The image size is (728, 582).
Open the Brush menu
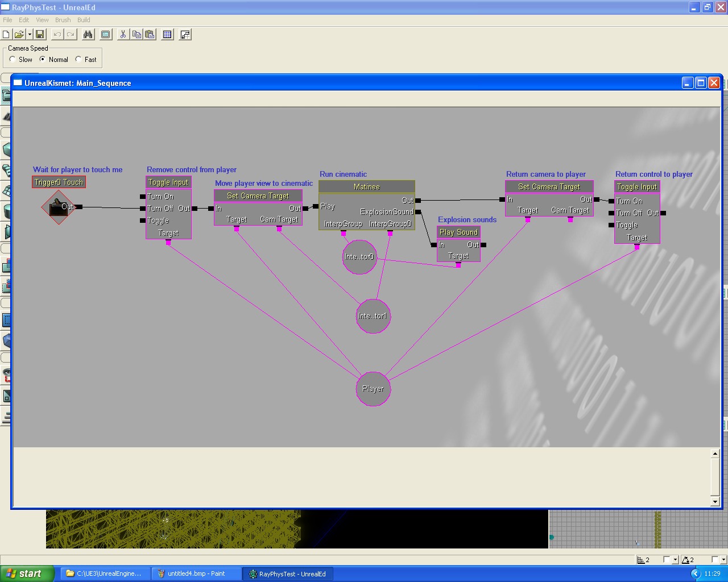click(63, 20)
